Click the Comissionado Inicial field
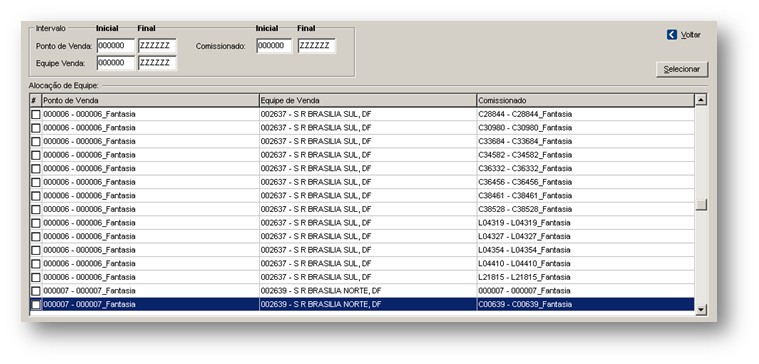This screenshot has width=759, height=364. click(274, 46)
